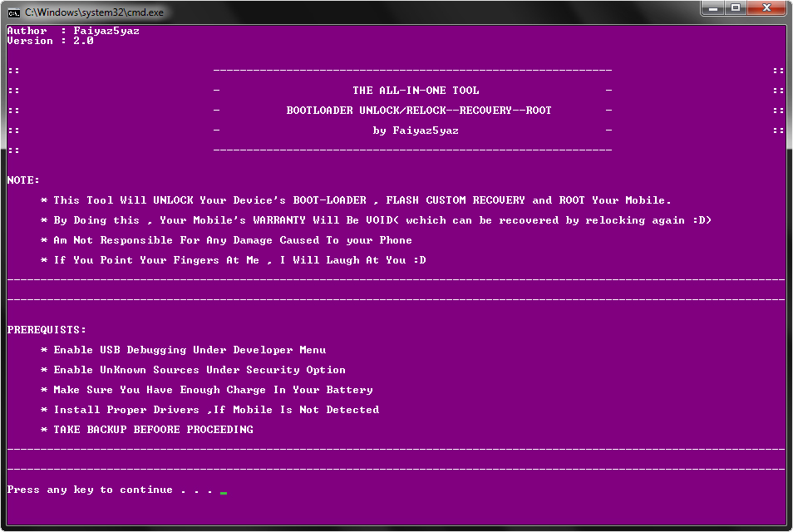Viewport: 793px width, 532px height.
Task: Click the 'Am Not Responsible For Any Damage' line
Action: pos(233,240)
